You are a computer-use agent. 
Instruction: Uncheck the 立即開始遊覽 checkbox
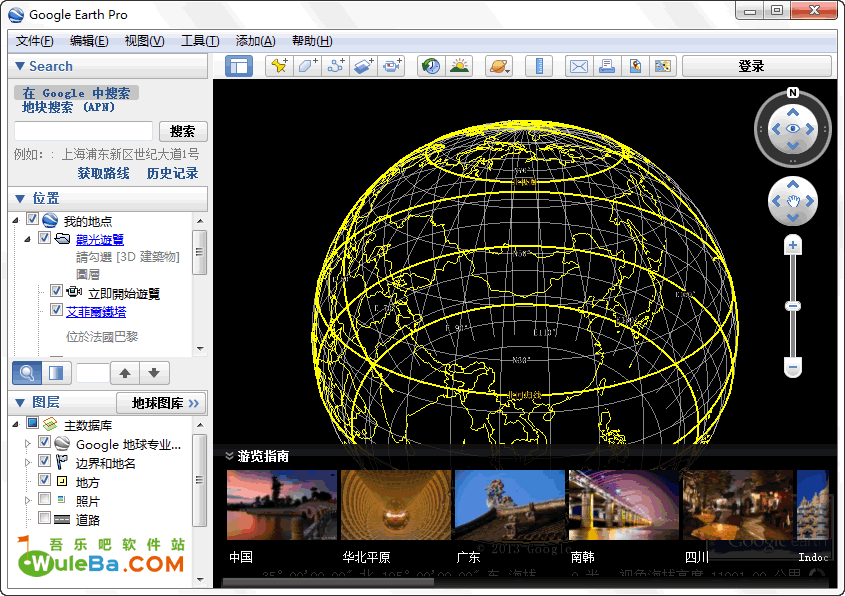56,291
